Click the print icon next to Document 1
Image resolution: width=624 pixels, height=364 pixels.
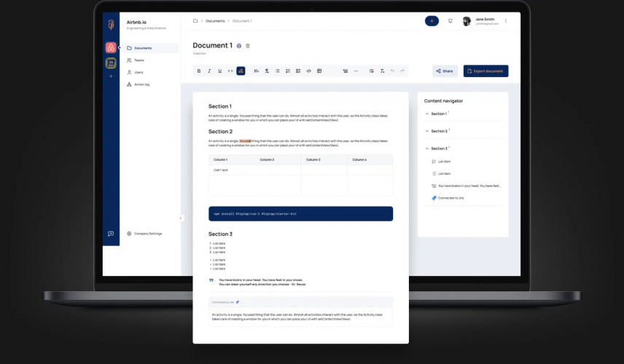(x=239, y=46)
